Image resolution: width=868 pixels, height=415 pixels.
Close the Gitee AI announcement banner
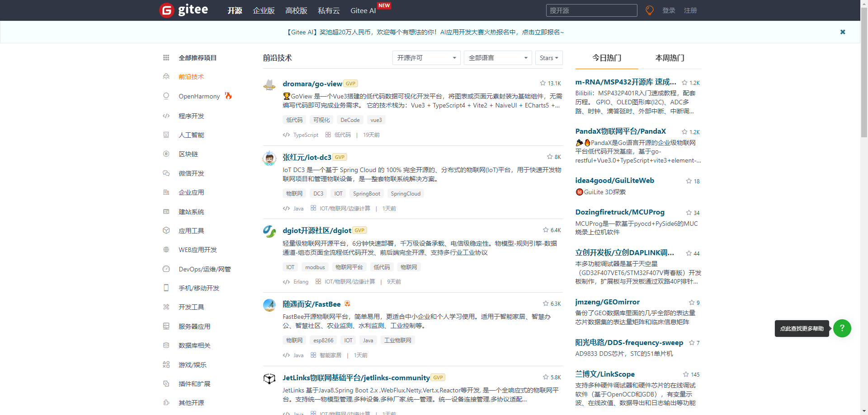point(843,32)
